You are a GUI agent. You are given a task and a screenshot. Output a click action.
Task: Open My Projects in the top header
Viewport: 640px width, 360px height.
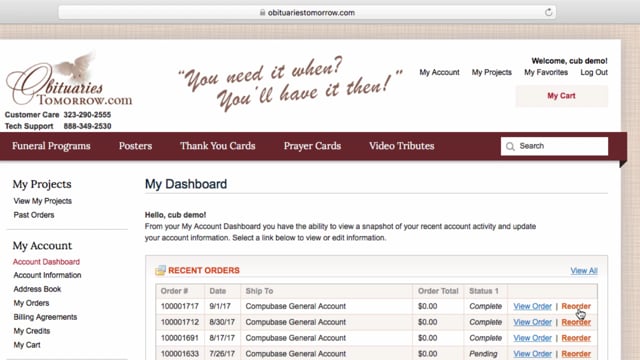click(491, 72)
